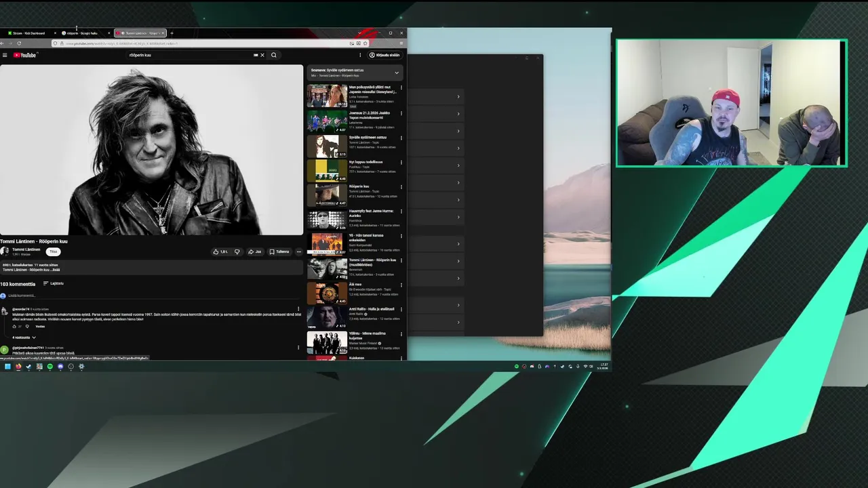Expand the 4 vastausta replies
868x488 pixels.
[24, 338]
